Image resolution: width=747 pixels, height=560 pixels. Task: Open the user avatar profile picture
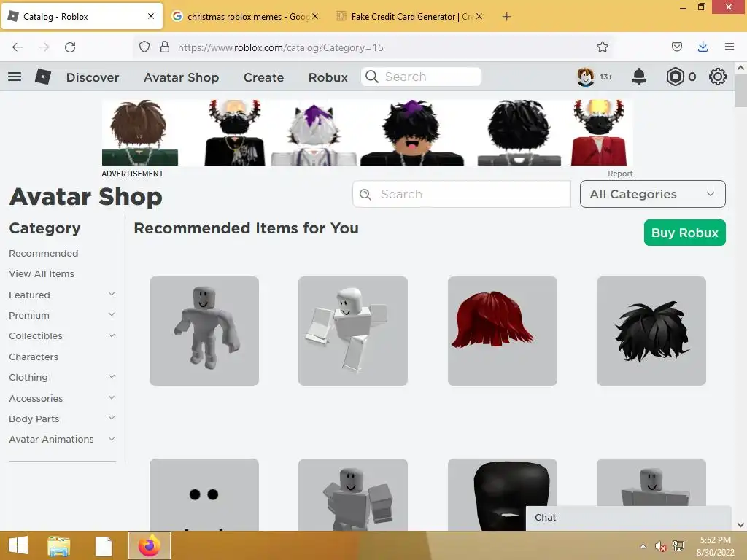(x=586, y=77)
